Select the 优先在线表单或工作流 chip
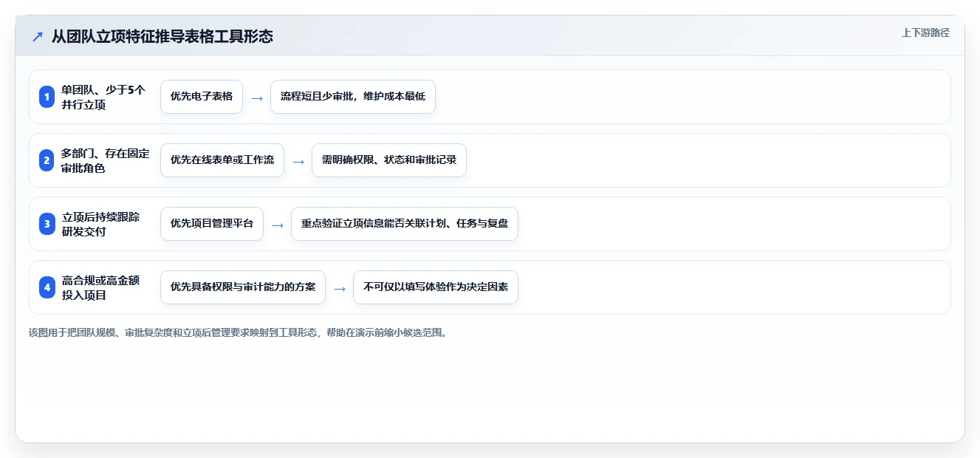This screenshot has height=458, width=980. (x=222, y=160)
